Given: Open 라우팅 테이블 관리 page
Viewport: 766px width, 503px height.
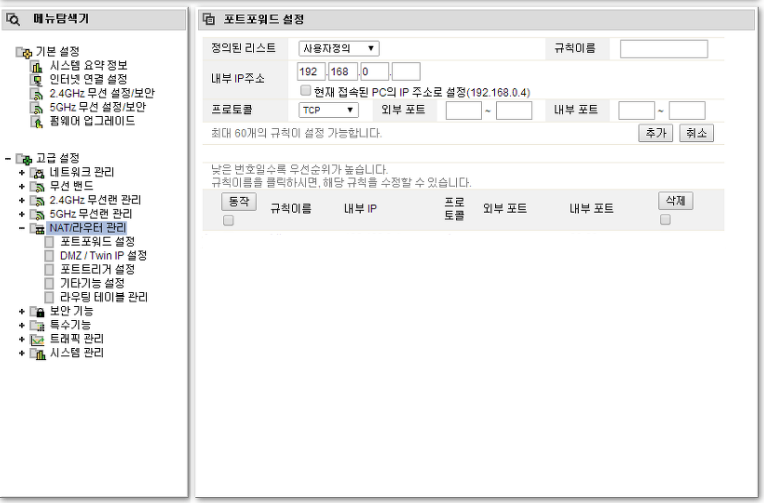Looking at the screenshot, I should (104, 297).
